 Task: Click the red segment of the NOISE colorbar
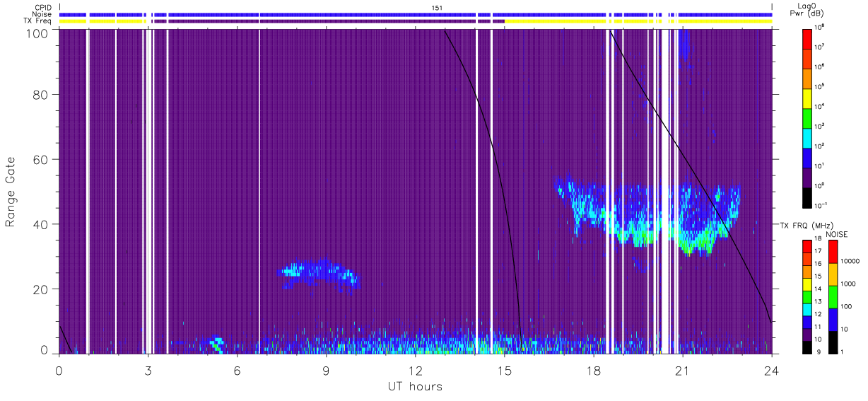click(833, 251)
